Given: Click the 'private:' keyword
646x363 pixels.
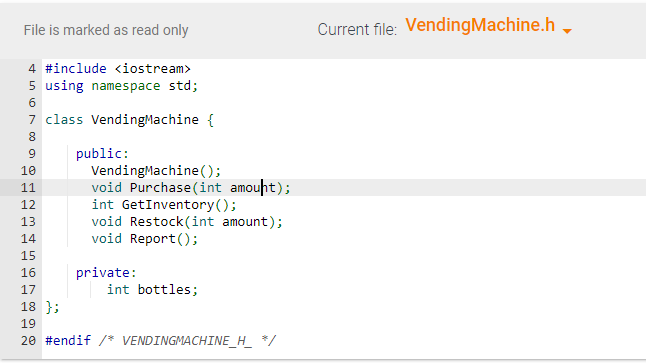Looking at the screenshot, I should click(x=106, y=273).
